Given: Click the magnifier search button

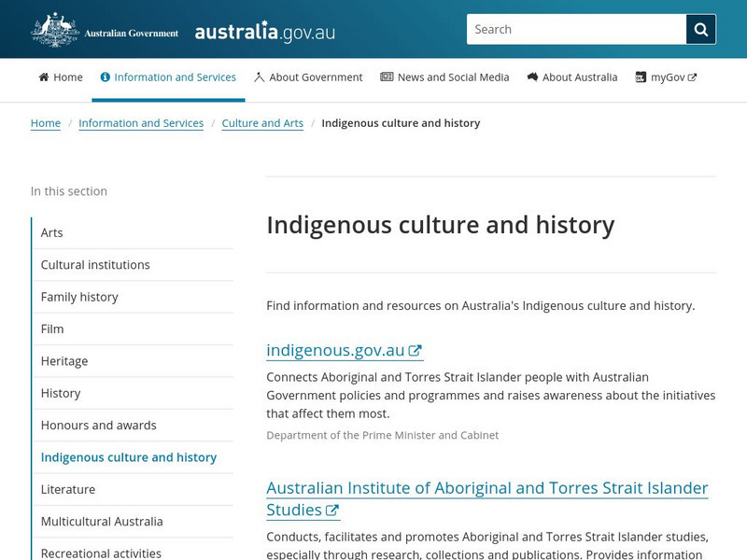Looking at the screenshot, I should pos(701,30).
